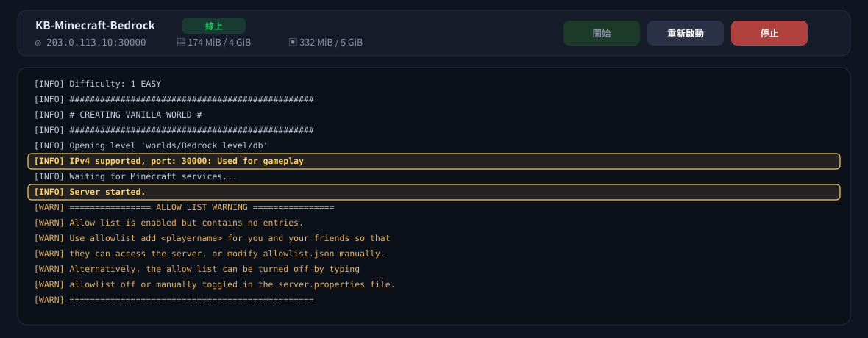
Task: Click the 332 MiB / 5 GiB disk readout
Action: tap(331, 42)
